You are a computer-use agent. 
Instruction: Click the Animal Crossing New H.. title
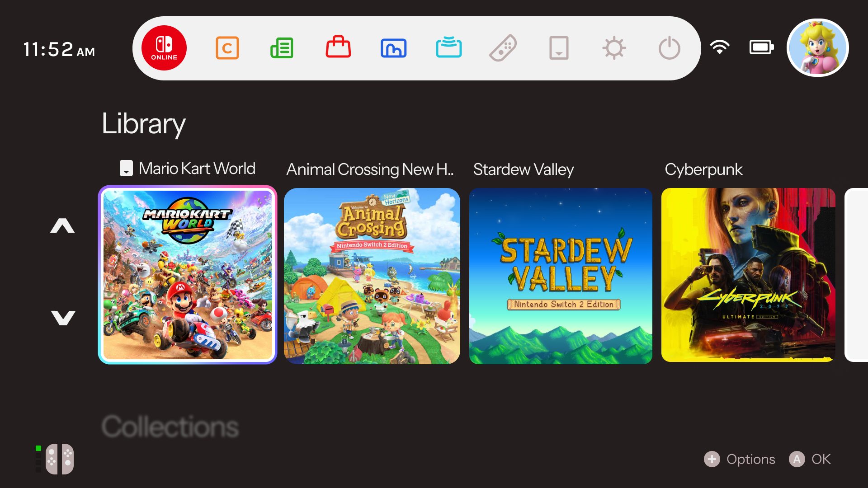point(370,169)
